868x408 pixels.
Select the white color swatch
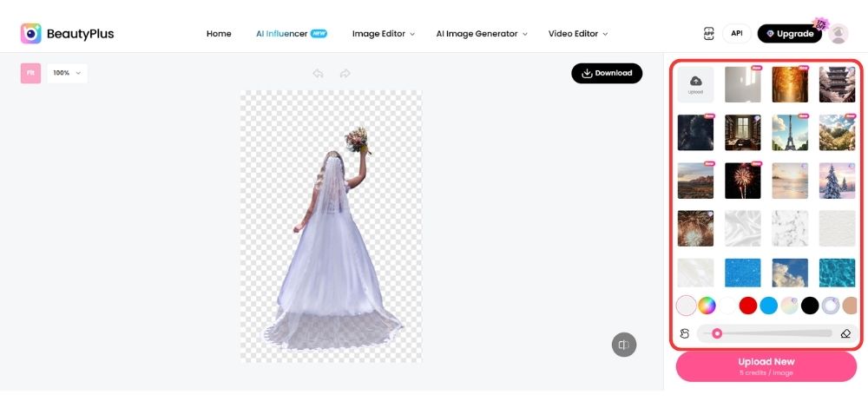tap(727, 305)
